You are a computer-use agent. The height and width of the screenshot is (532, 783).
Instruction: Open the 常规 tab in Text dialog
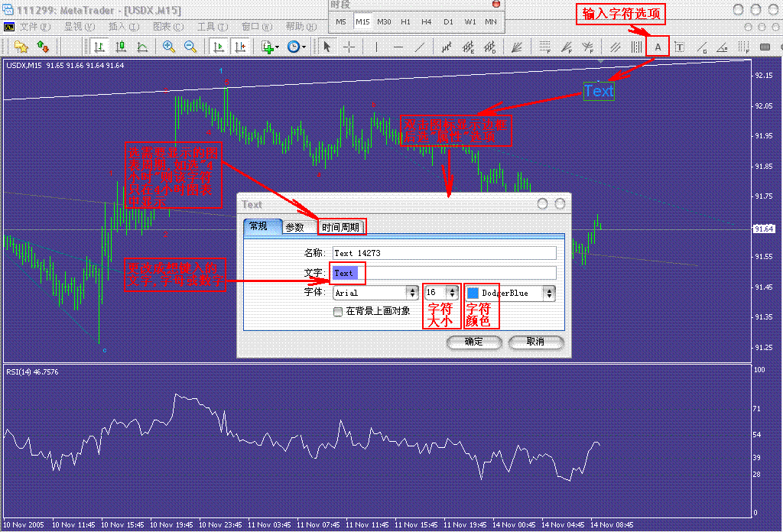(x=263, y=226)
